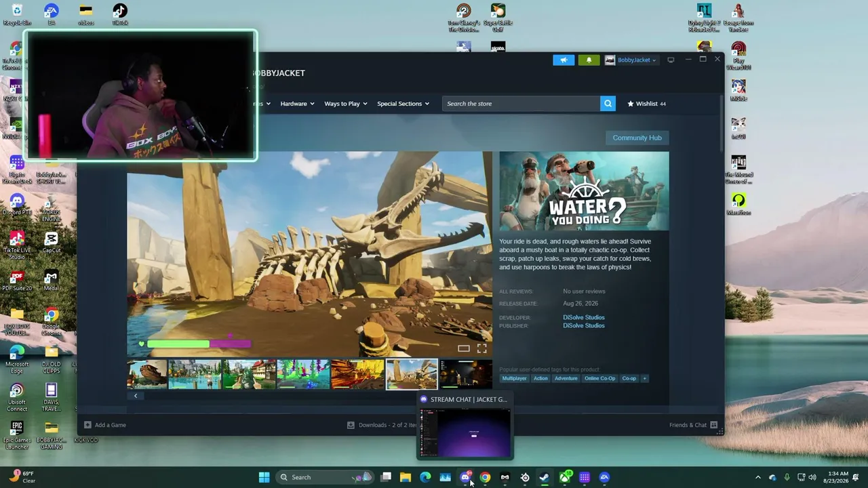Toggle theater mode on the media player
The image size is (868, 488).
tap(464, 348)
